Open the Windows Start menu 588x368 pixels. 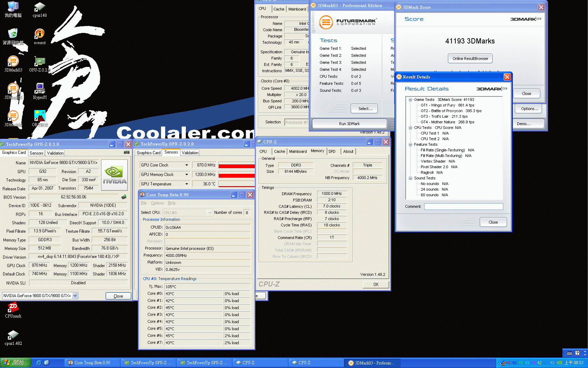point(16,363)
